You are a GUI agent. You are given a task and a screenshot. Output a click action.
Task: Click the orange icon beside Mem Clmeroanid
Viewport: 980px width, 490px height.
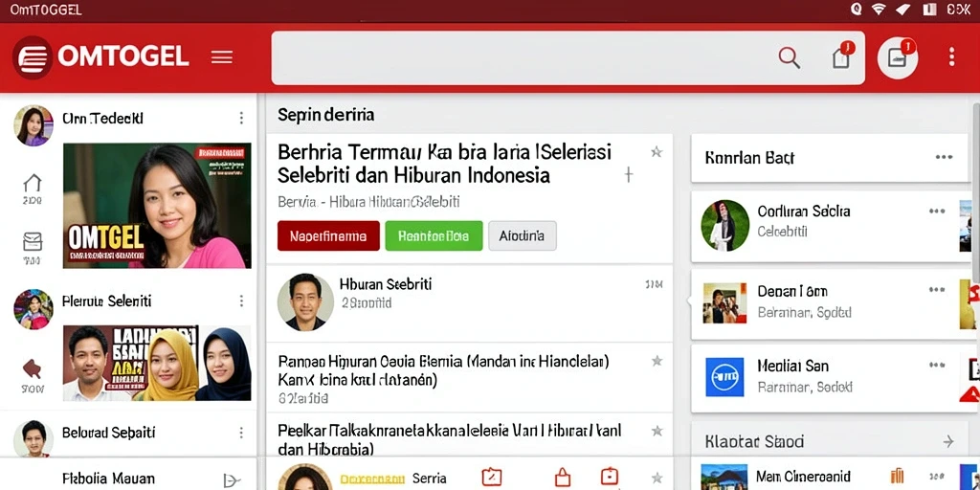[897, 477]
